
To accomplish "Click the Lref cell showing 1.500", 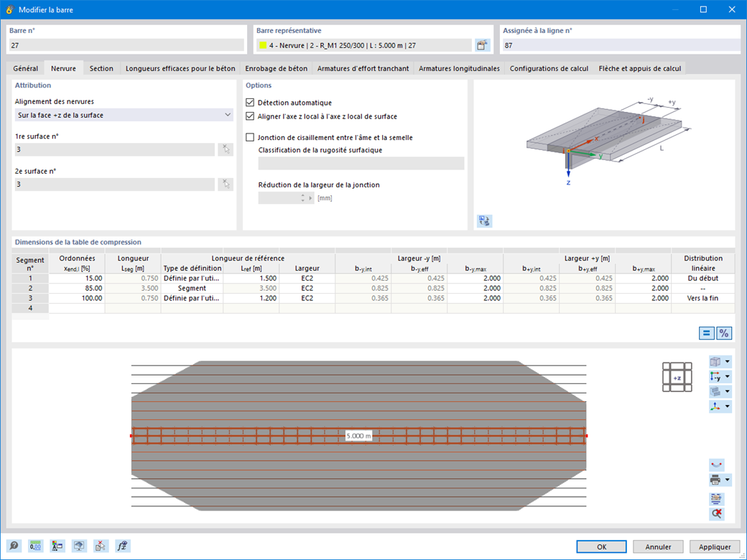I will pos(251,278).
